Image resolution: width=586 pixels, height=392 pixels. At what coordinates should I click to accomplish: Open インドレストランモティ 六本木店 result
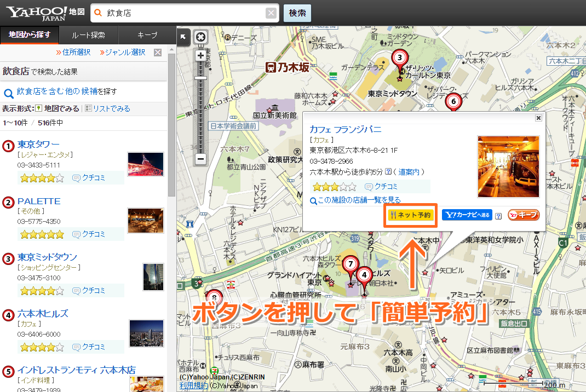(x=77, y=370)
